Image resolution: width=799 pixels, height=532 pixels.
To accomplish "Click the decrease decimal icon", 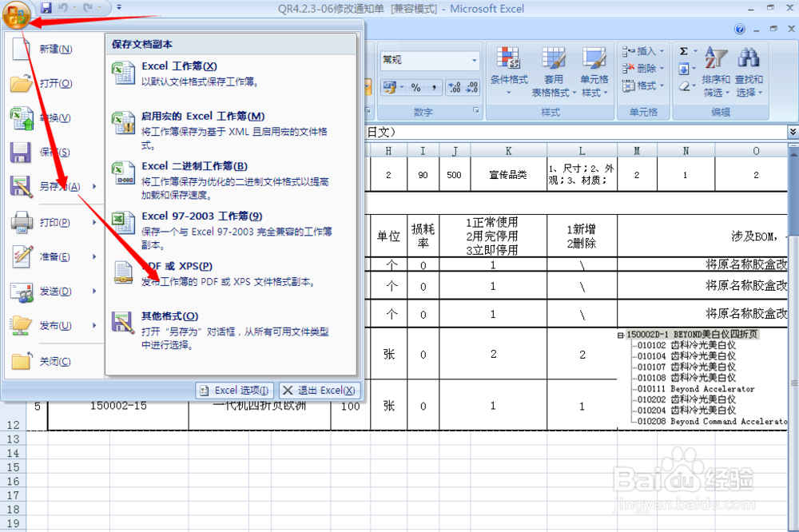I will (x=472, y=88).
